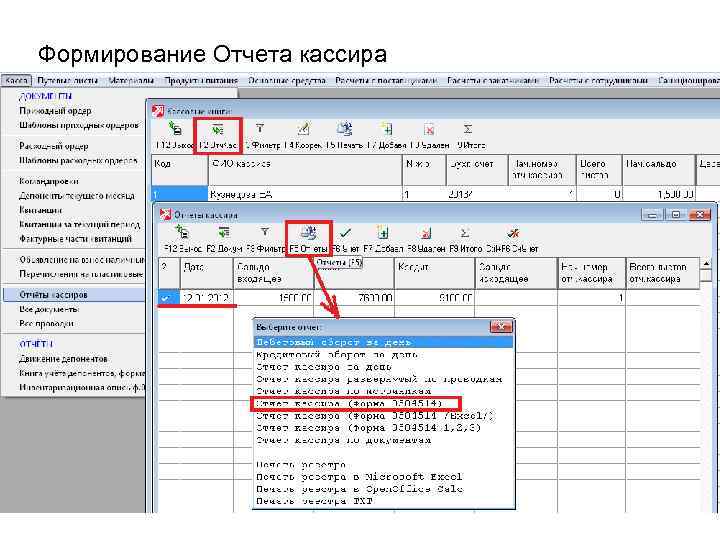
Task: Select Командировки menu entry
Action: 49,181
